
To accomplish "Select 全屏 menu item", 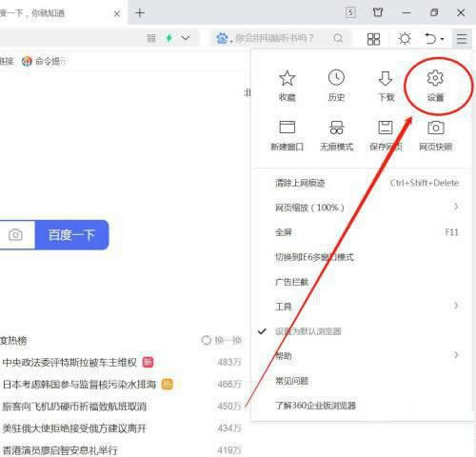I will 362,232.
